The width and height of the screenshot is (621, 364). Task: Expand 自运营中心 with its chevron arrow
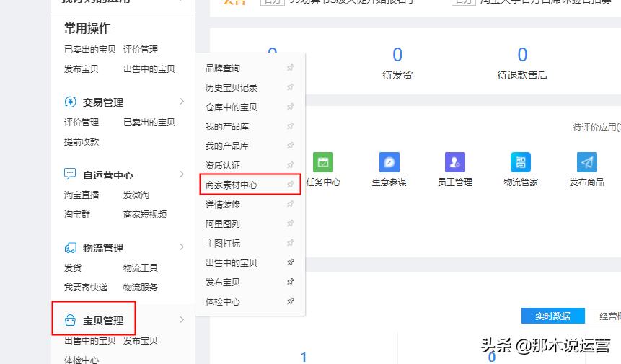point(182,174)
